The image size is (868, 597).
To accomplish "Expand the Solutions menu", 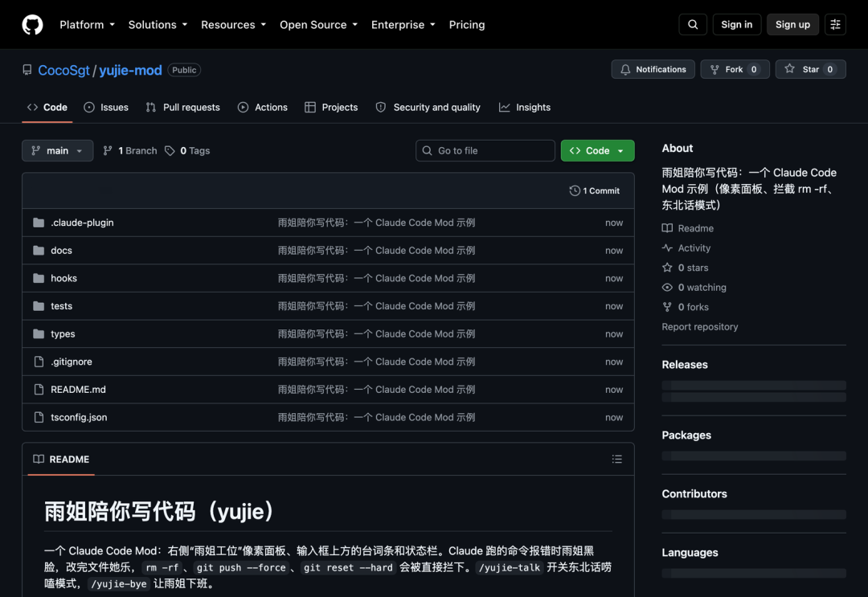I will coord(158,25).
